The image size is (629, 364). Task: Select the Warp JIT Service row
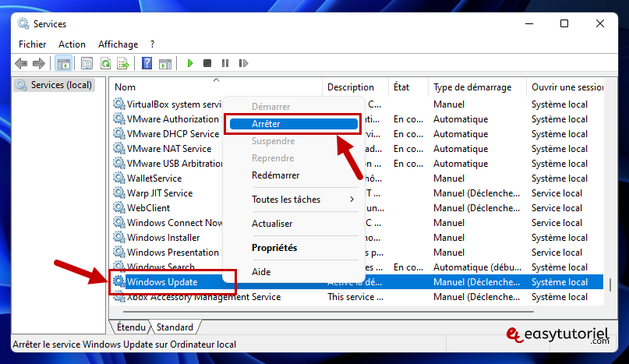[357, 193]
